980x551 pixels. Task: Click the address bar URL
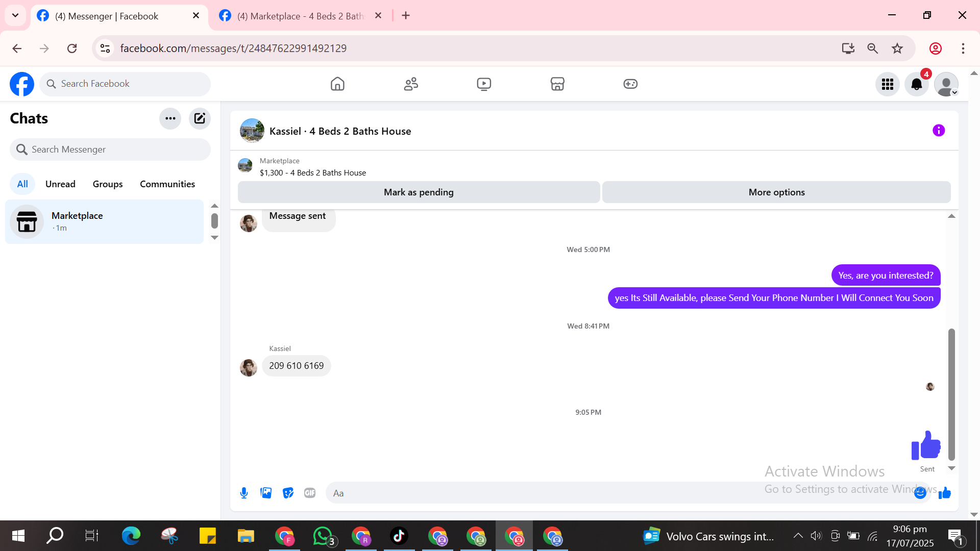233,48
